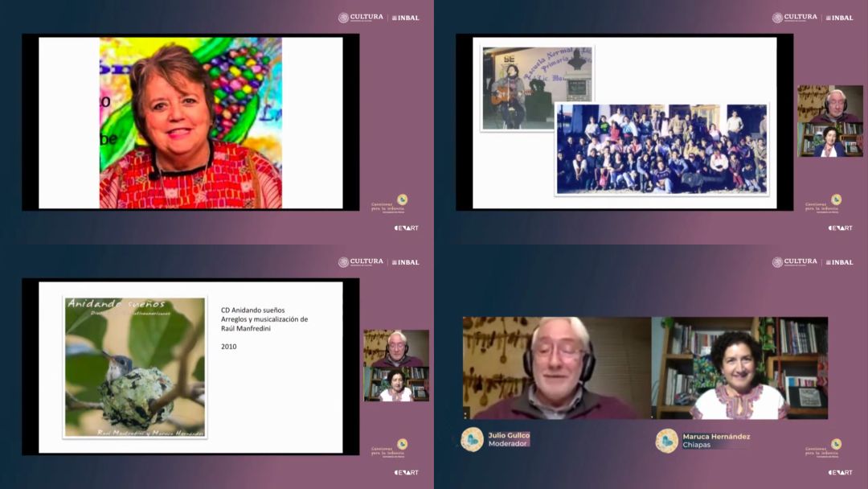Select the guitar player photo on the slide
The height and width of the screenshot is (489, 868).
[x=536, y=88]
